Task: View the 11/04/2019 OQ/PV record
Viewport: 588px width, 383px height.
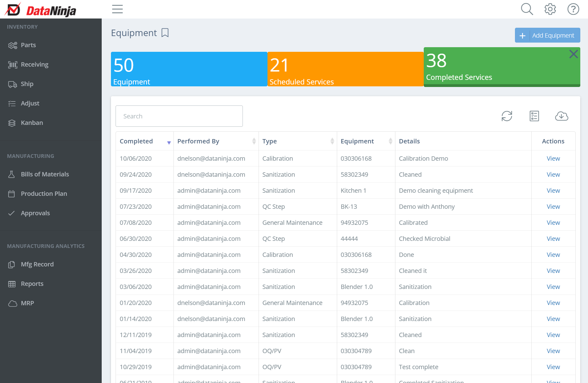Action: (553, 351)
